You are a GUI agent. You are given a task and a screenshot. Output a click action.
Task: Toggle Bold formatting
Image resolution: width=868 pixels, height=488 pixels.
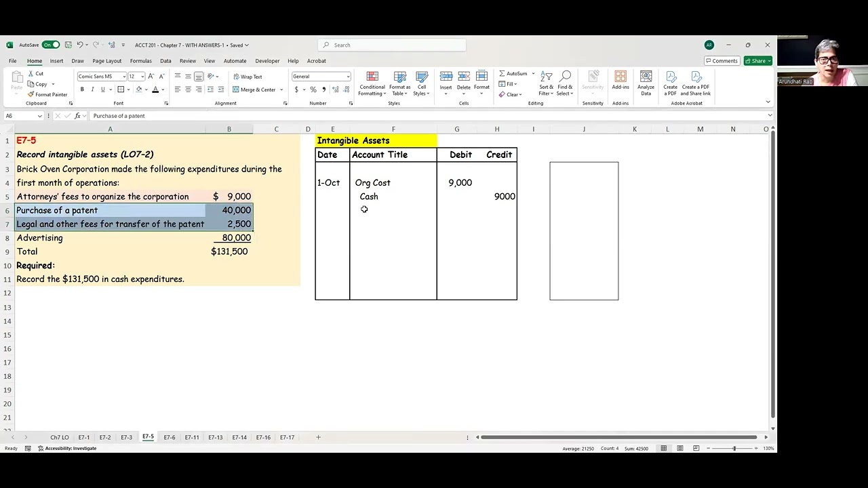82,89
